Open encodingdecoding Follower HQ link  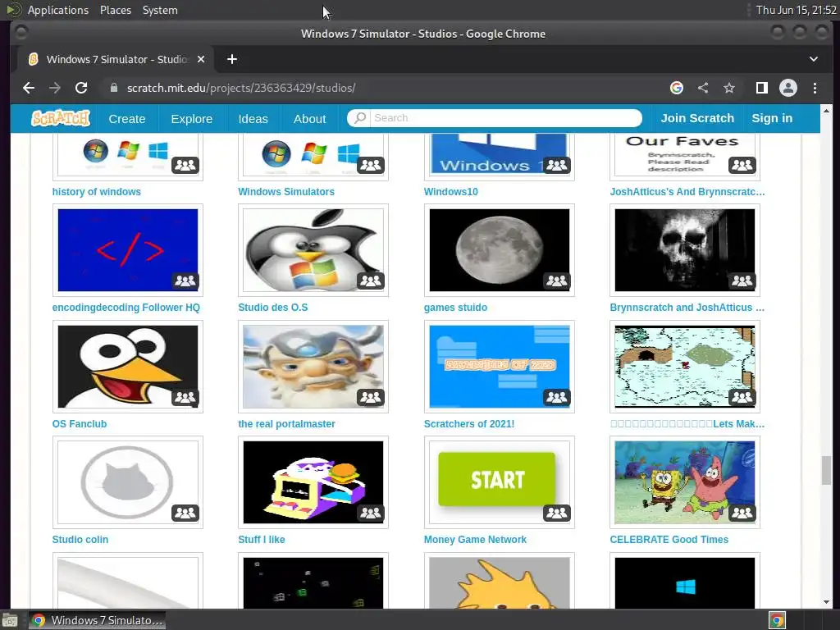(126, 308)
